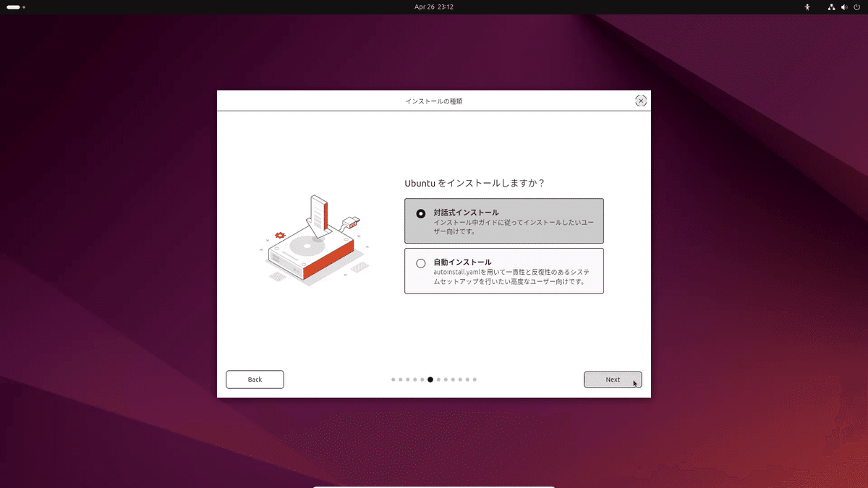Click the installer disk illustration

(x=315, y=239)
